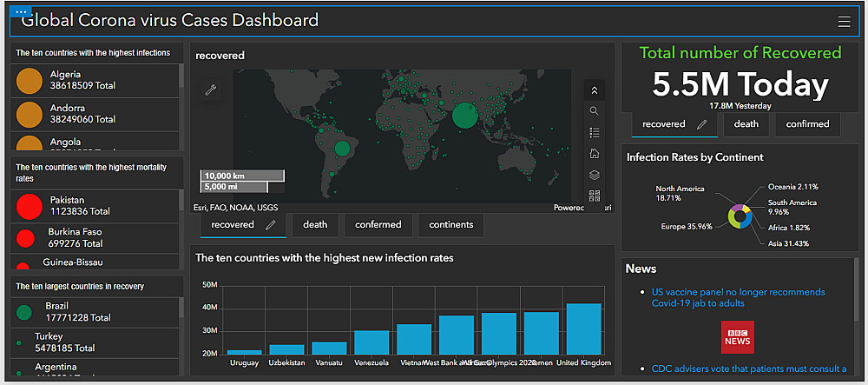The image size is (868, 385).
Task: Open the map layers panel
Action: (594, 175)
